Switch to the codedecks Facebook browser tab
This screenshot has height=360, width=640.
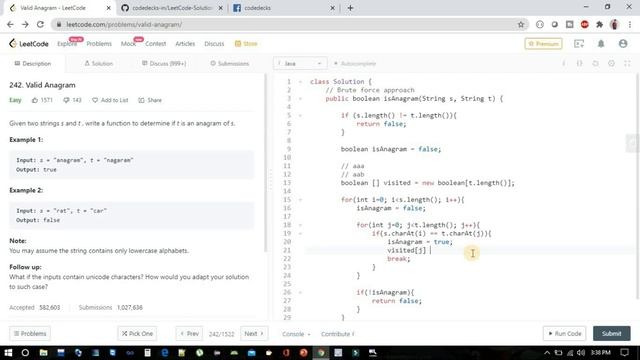(284, 8)
